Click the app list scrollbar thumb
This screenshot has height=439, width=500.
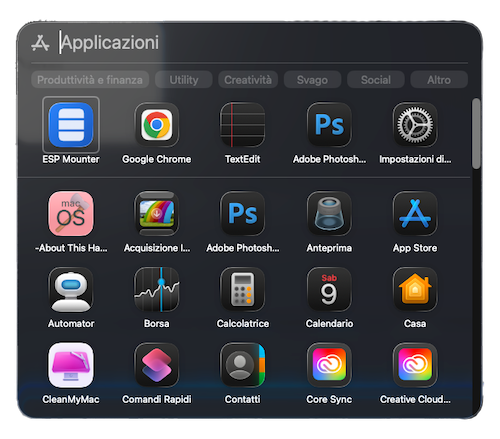tap(476, 133)
